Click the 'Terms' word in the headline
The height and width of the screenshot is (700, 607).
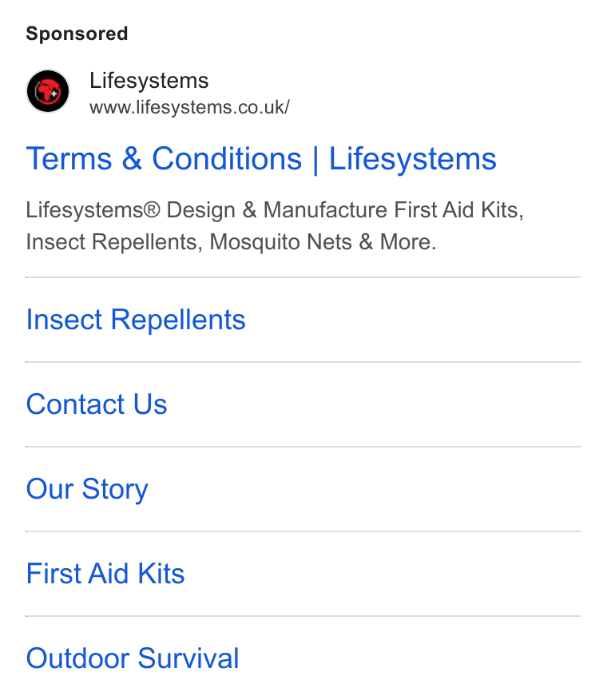69,159
